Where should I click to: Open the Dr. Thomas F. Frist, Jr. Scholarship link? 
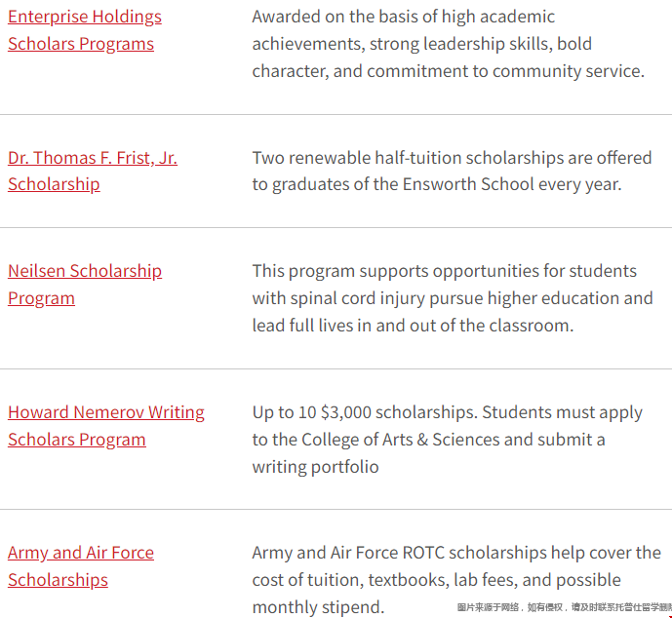click(93, 171)
